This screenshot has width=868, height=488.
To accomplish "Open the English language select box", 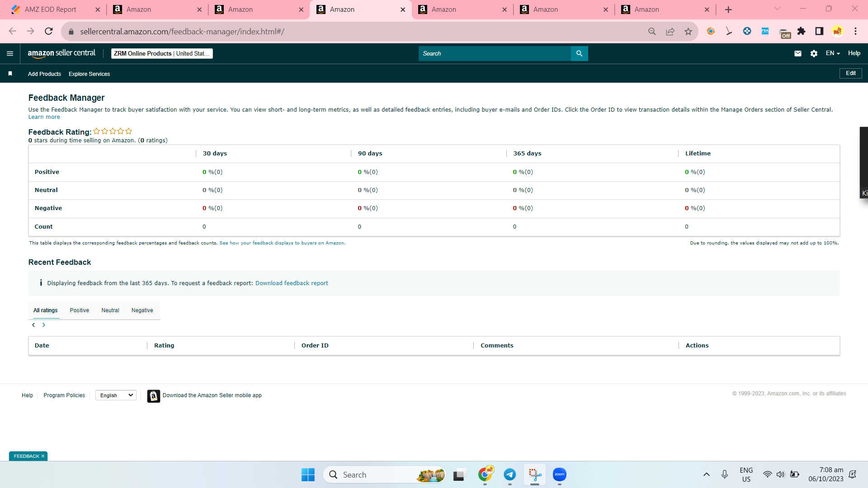I will coord(116,395).
